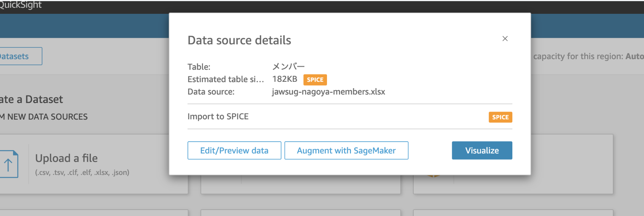644x216 pixels.
Task: Choose Augment with SageMaker
Action: 346,150
